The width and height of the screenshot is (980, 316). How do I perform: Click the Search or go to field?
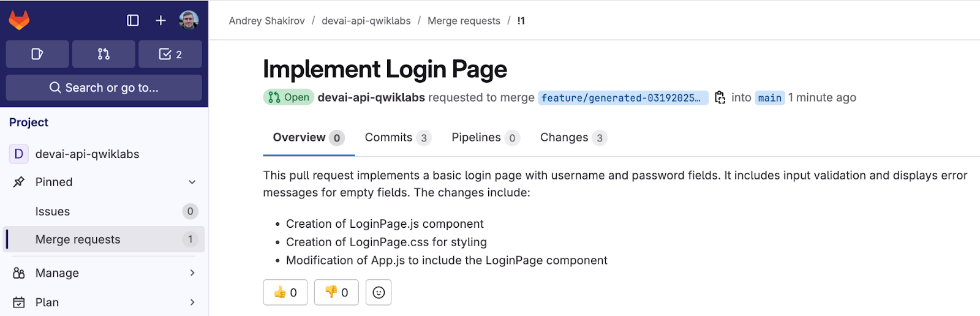pyautogui.click(x=104, y=88)
